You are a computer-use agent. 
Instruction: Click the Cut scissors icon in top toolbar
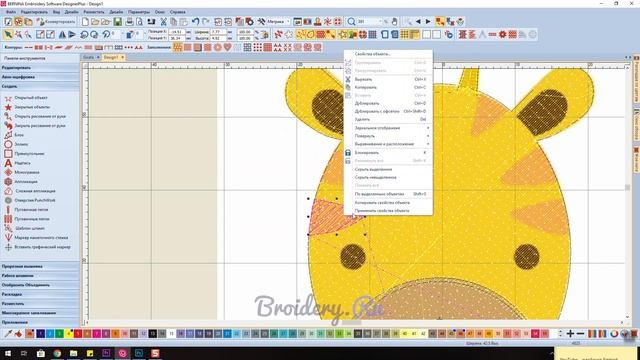click(163, 22)
